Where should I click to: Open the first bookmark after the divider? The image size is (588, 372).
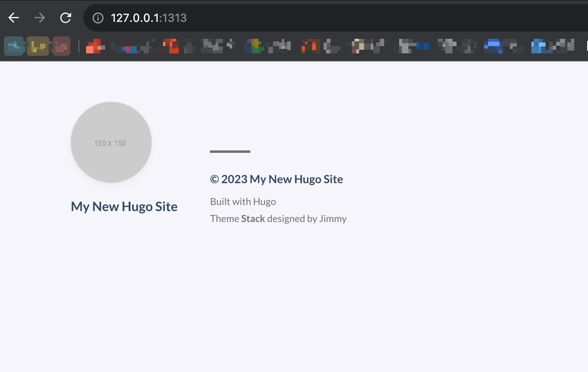(x=95, y=46)
